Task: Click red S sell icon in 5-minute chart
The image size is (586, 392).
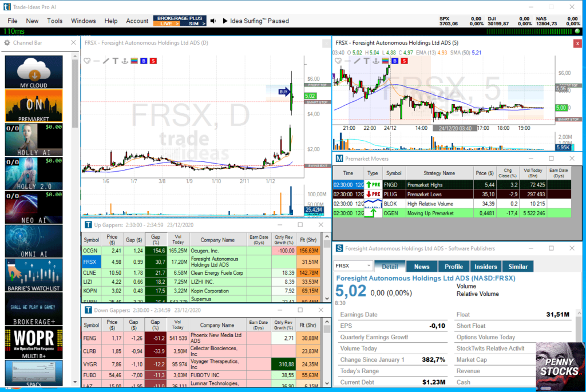Action: tap(405, 61)
